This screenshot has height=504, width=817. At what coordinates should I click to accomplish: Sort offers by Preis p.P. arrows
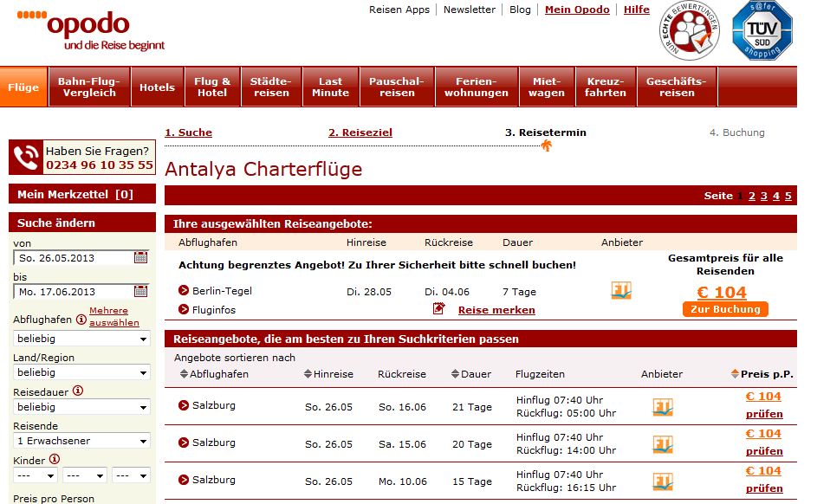point(735,374)
